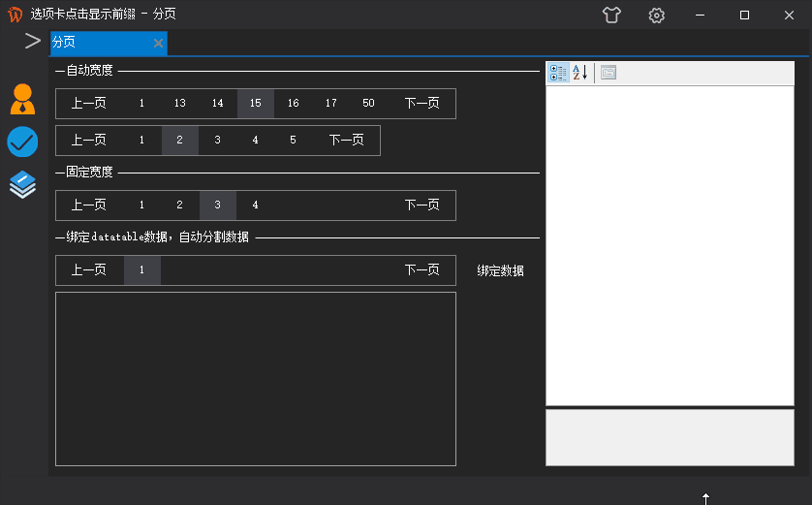
Task: Open the skin theme shirt icon
Action: pos(610,15)
